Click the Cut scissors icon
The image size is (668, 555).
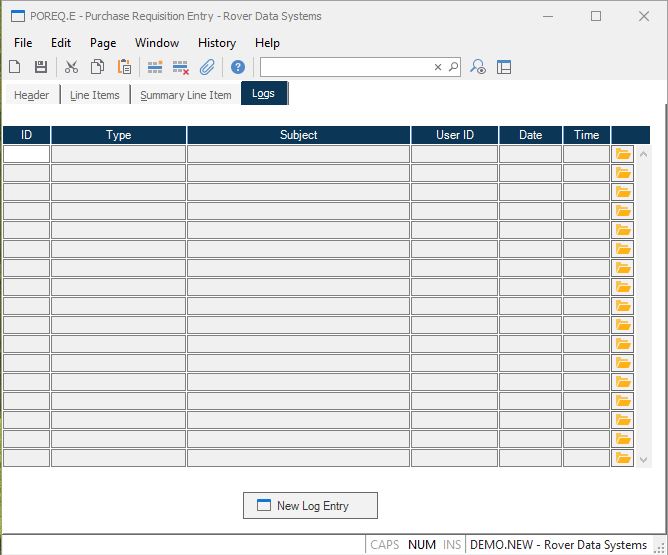click(71, 67)
